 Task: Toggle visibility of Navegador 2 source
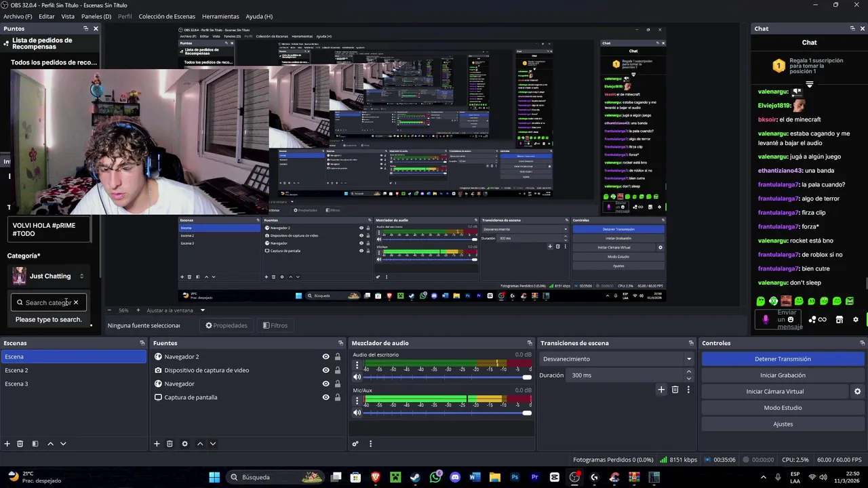[x=325, y=357]
